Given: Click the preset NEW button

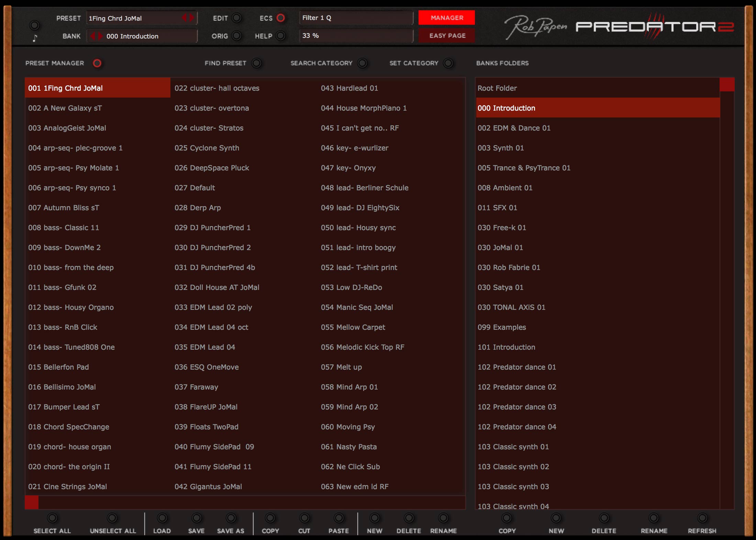Looking at the screenshot, I should [375, 518].
